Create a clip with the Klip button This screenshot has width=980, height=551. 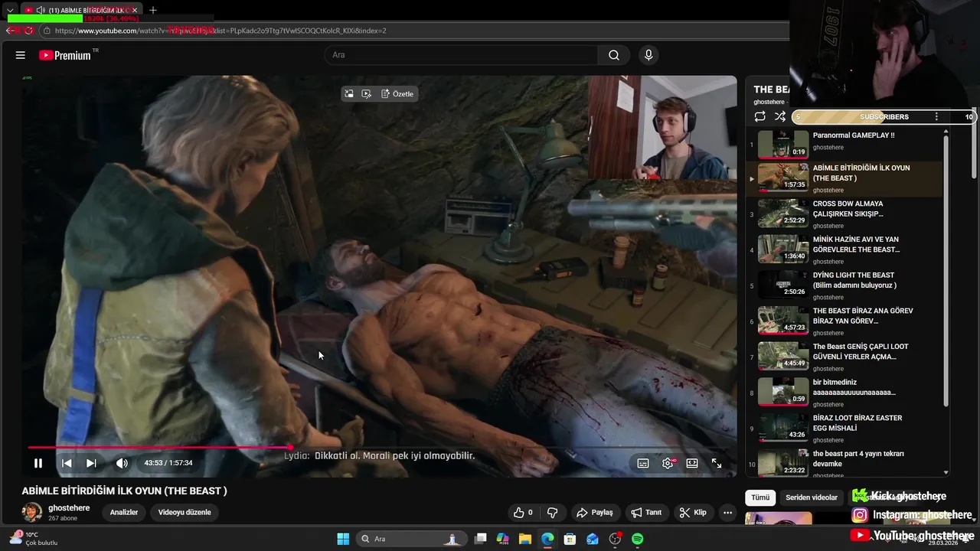pos(693,513)
